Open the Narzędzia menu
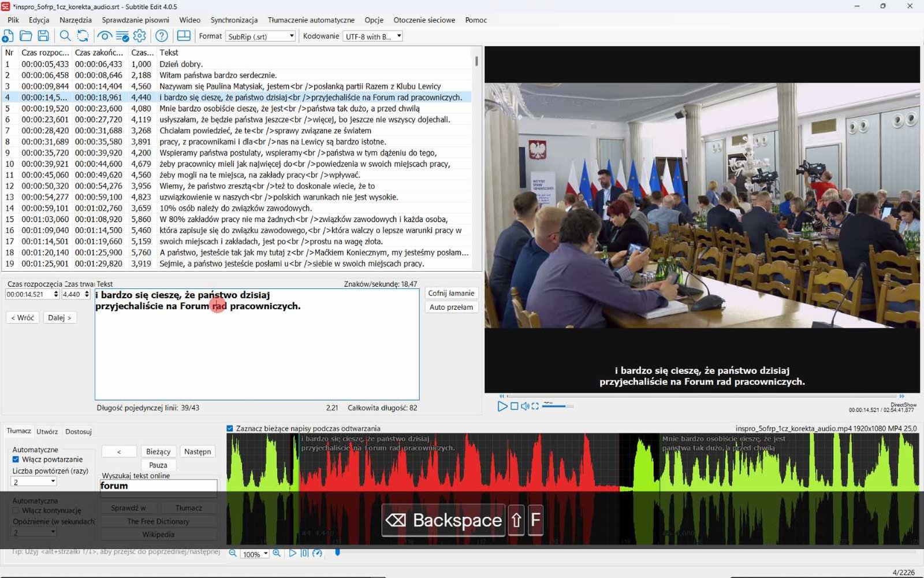 click(76, 20)
